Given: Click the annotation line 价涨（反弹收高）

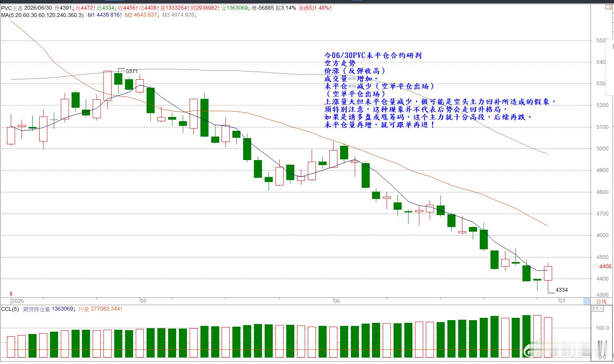Looking at the screenshot, I should coord(355,71).
